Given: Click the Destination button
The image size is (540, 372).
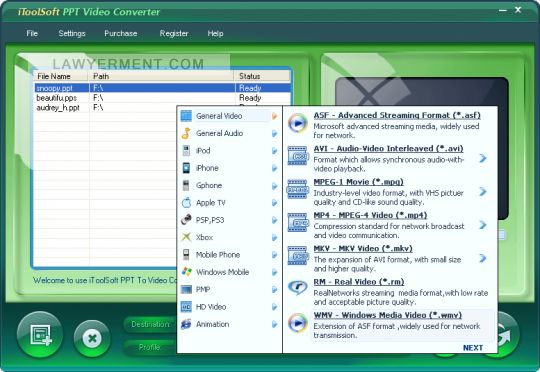Looking at the screenshot, I should (150, 324).
